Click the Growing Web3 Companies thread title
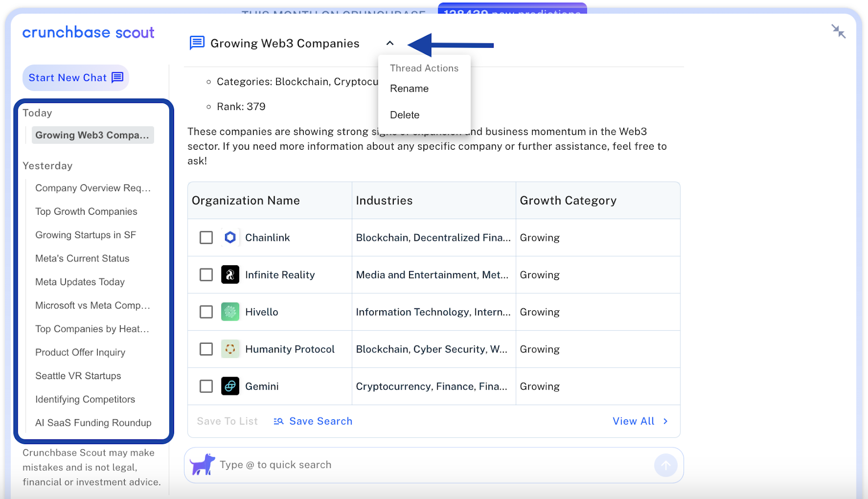Image resolution: width=868 pixels, height=499 pixels. pos(285,43)
